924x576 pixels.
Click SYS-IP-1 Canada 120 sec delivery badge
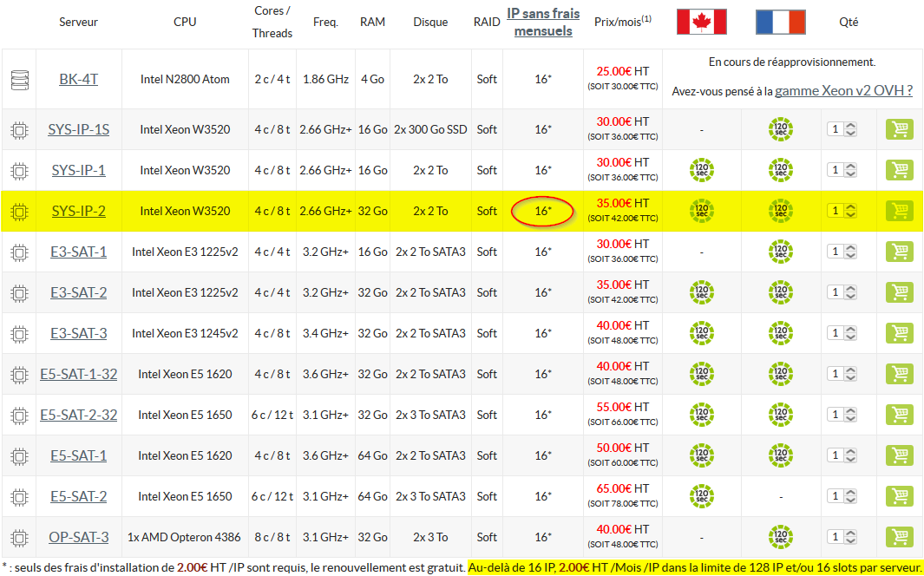point(701,170)
